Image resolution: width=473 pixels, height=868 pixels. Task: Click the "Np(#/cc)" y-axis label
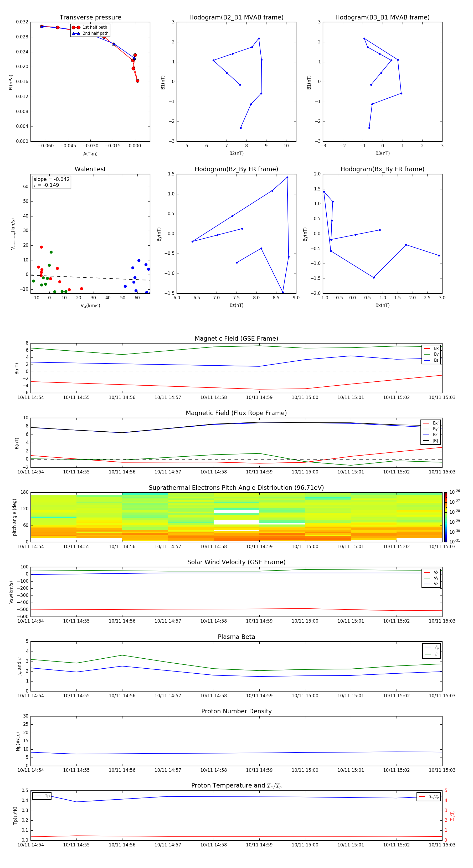(18, 741)
